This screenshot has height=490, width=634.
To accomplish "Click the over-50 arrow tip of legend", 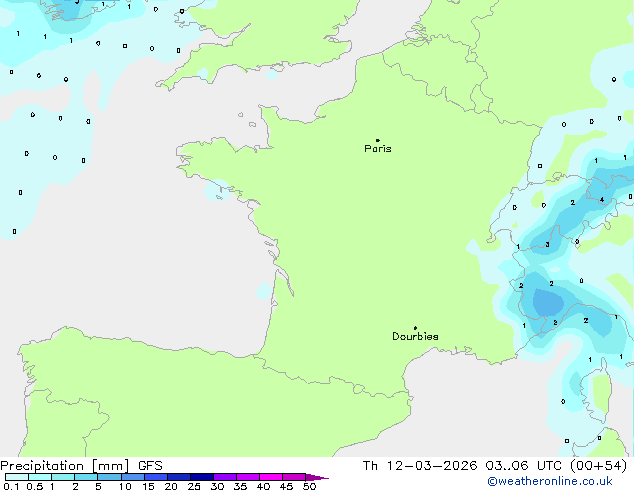I will tap(317, 477).
